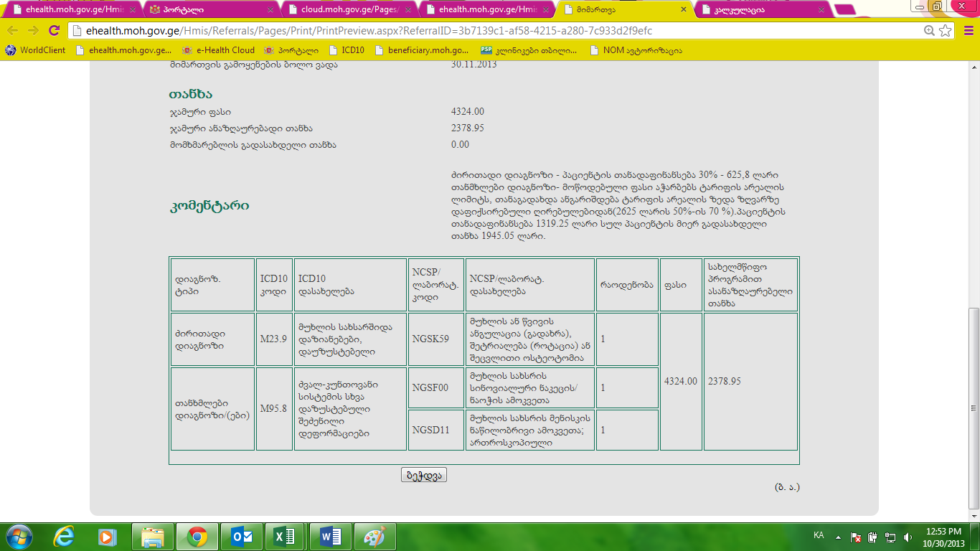Open the Chrome menu (three lines)
The image size is (980, 551).
click(x=966, y=31)
